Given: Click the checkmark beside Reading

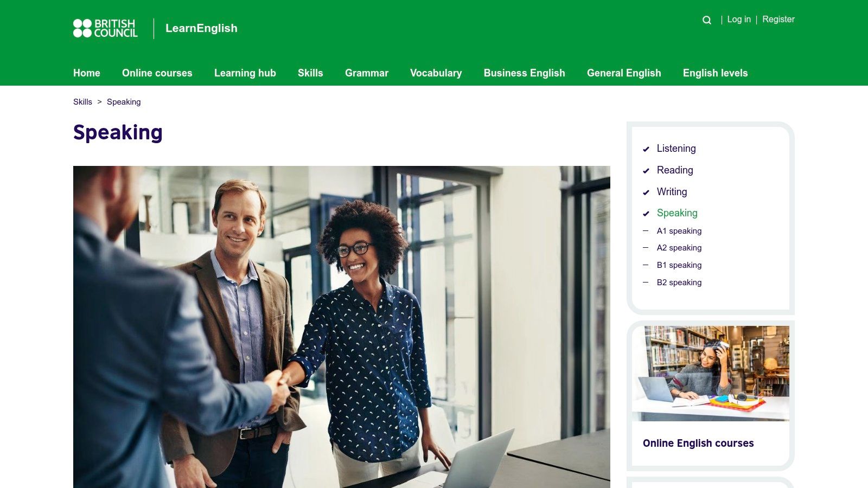Looking at the screenshot, I should point(646,171).
